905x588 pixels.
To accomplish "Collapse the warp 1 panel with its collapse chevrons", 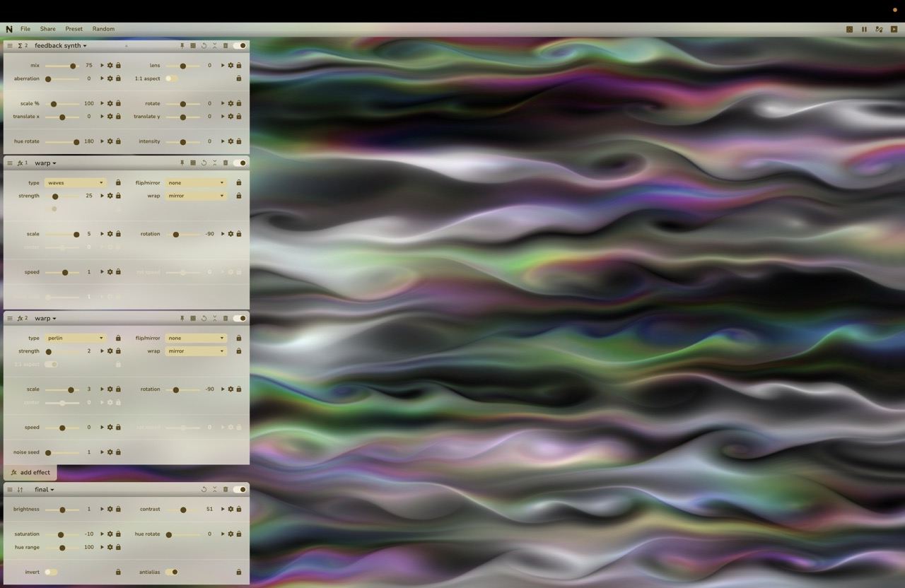I will point(215,163).
